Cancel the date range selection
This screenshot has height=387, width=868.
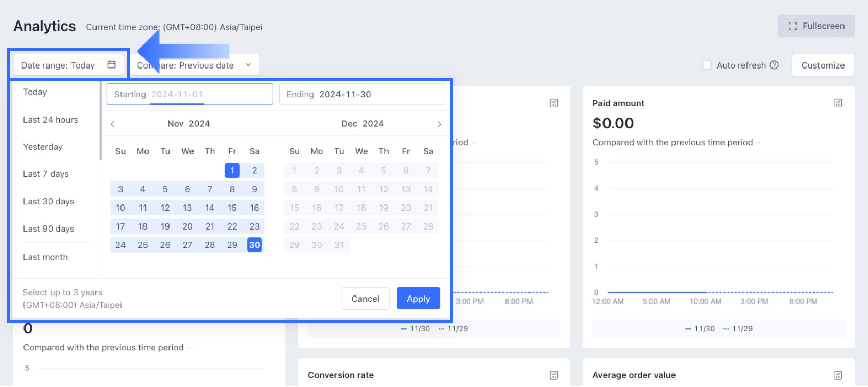(365, 299)
